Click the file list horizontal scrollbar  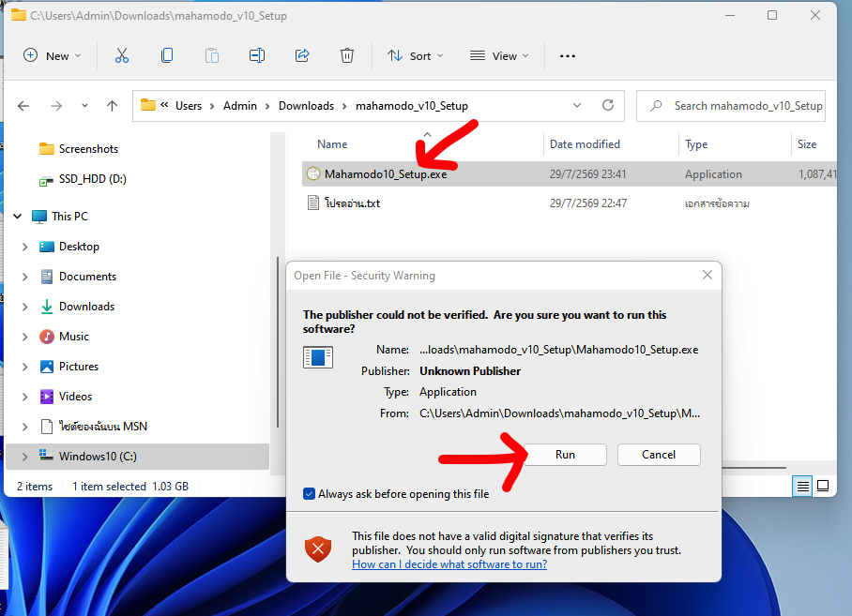[753, 467]
